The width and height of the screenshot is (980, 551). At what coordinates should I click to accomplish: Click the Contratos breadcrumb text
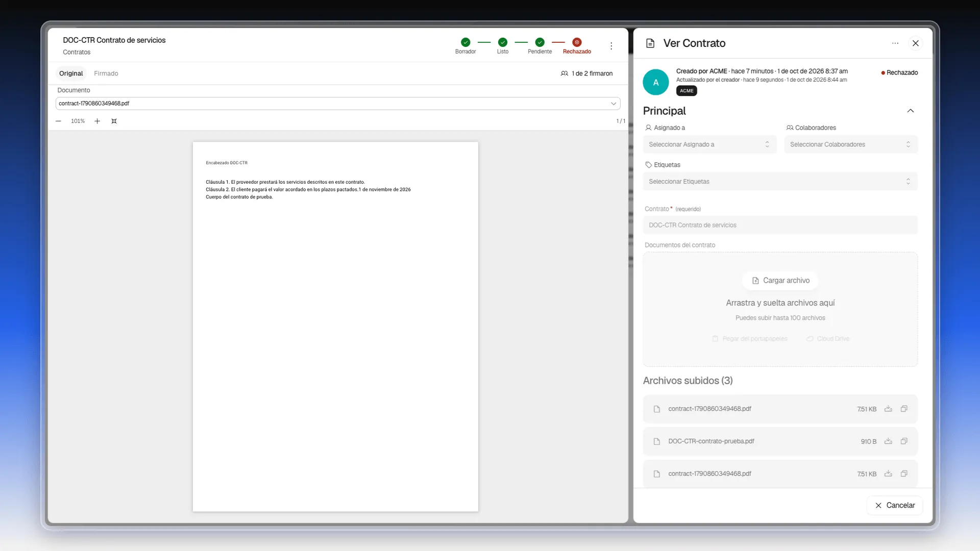click(x=77, y=52)
